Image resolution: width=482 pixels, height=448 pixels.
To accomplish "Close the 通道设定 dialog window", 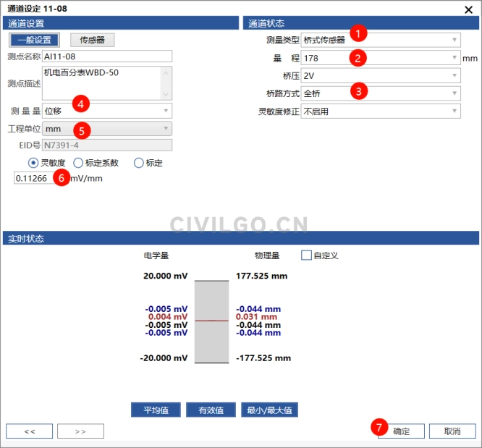I will 468,9.
